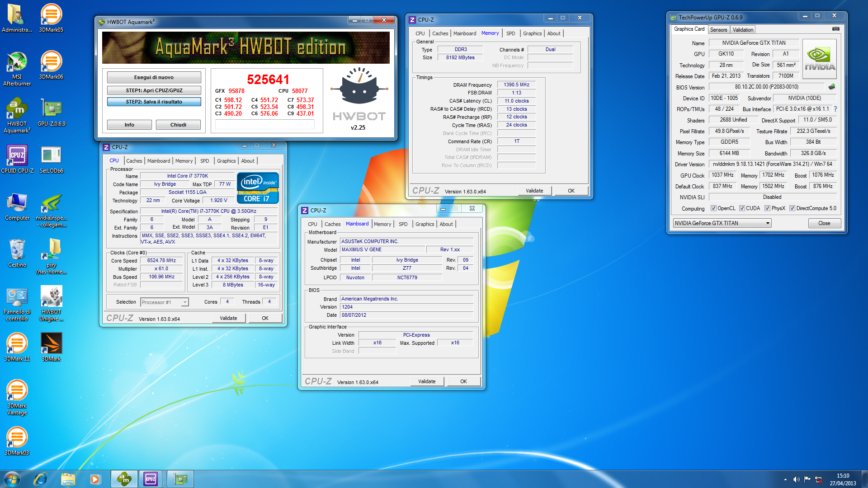The width and height of the screenshot is (868, 488).
Task: Open the GPU-Z.0.6.9 desktop icon
Action: tap(51, 112)
